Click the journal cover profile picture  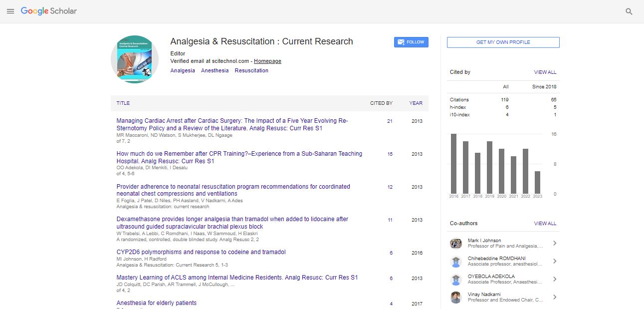pos(135,59)
